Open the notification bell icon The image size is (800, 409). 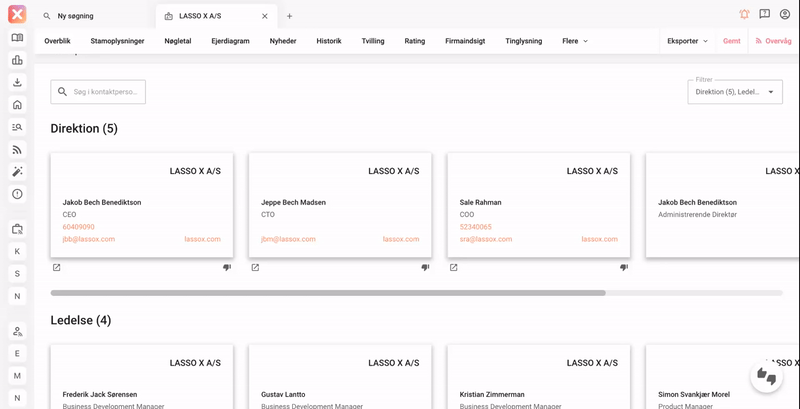744,15
